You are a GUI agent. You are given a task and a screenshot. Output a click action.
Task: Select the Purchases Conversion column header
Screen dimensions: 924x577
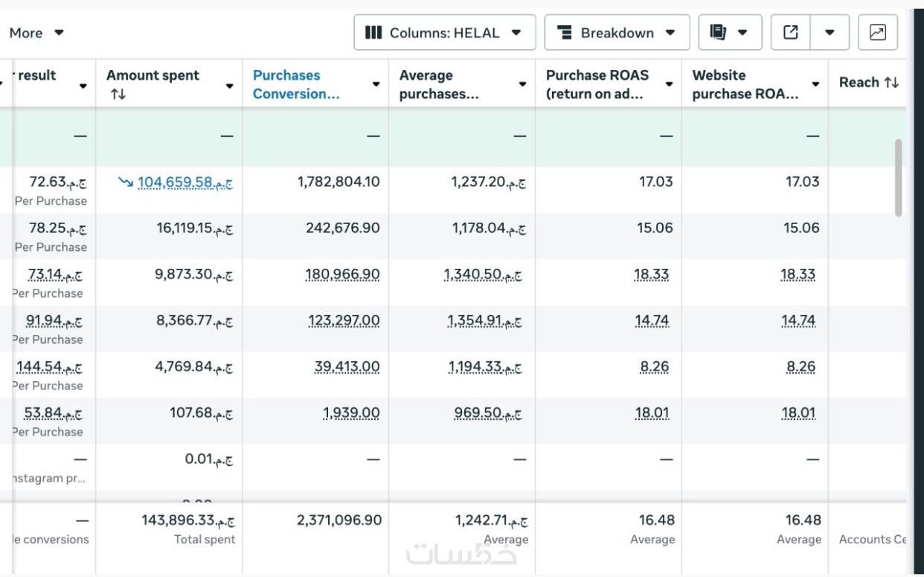[296, 84]
